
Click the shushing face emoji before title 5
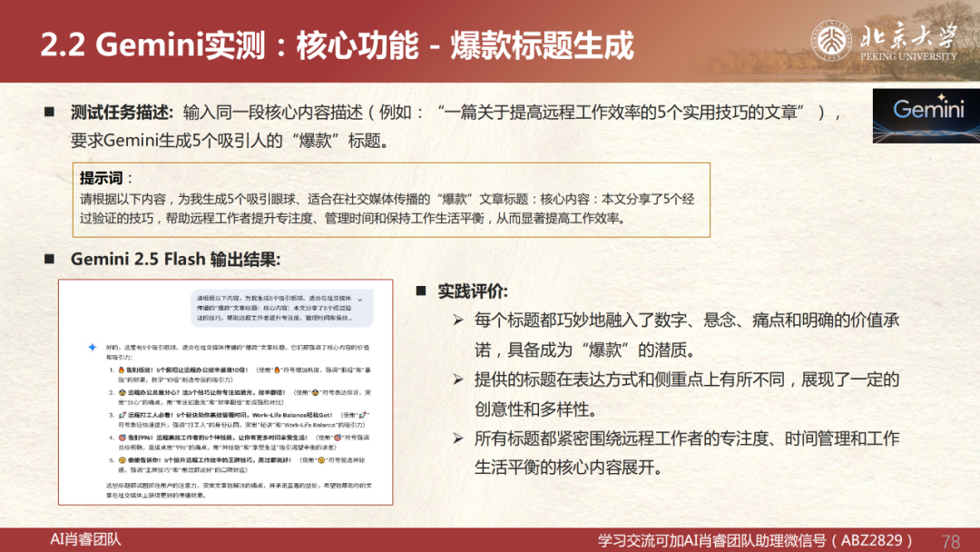pyautogui.click(x=122, y=460)
